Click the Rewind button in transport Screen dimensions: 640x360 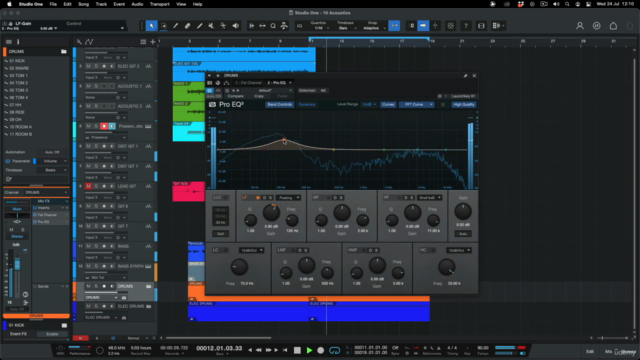(x=259, y=350)
